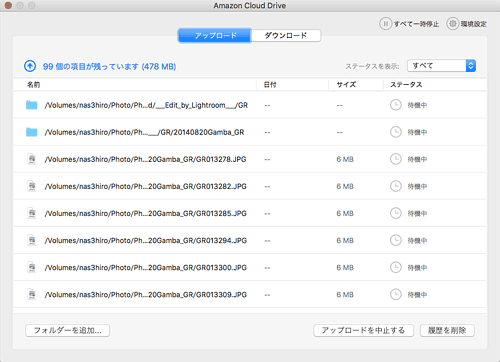Click 待機中 status text for GR013282.JPG
500x362 pixels.
(x=417, y=186)
